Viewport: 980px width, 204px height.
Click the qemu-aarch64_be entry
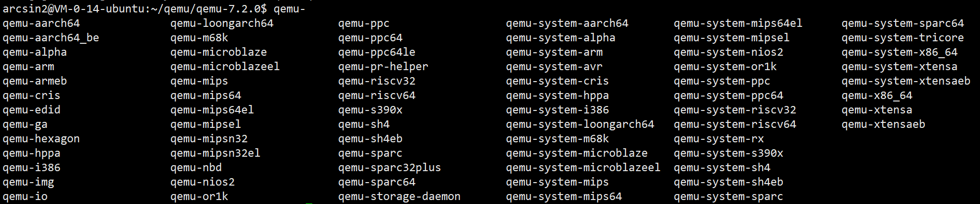tap(51, 38)
